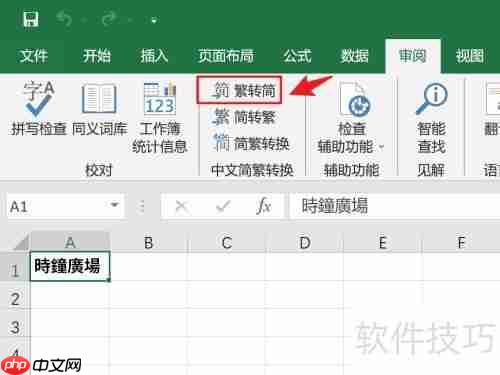Click cell A1 containing 時鐘廣場
This screenshot has height=375, width=500.
[x=70, y=267]
